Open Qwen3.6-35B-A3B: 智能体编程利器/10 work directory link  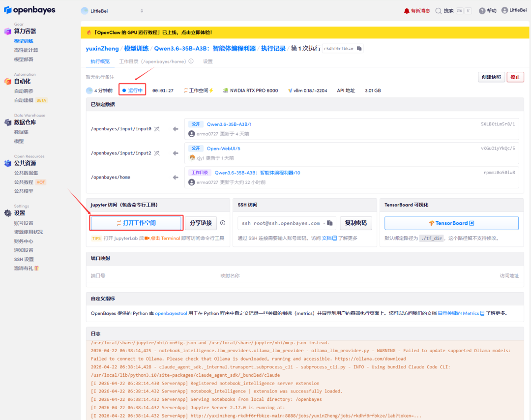coord(257,173)
